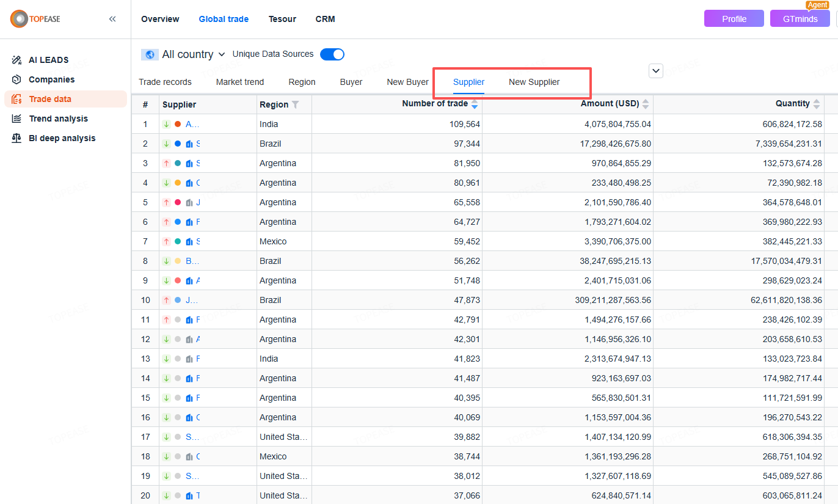This screenshot has height=504, width=838.
Task: Switch to the Market trend tab
Action: coord(240,82)
